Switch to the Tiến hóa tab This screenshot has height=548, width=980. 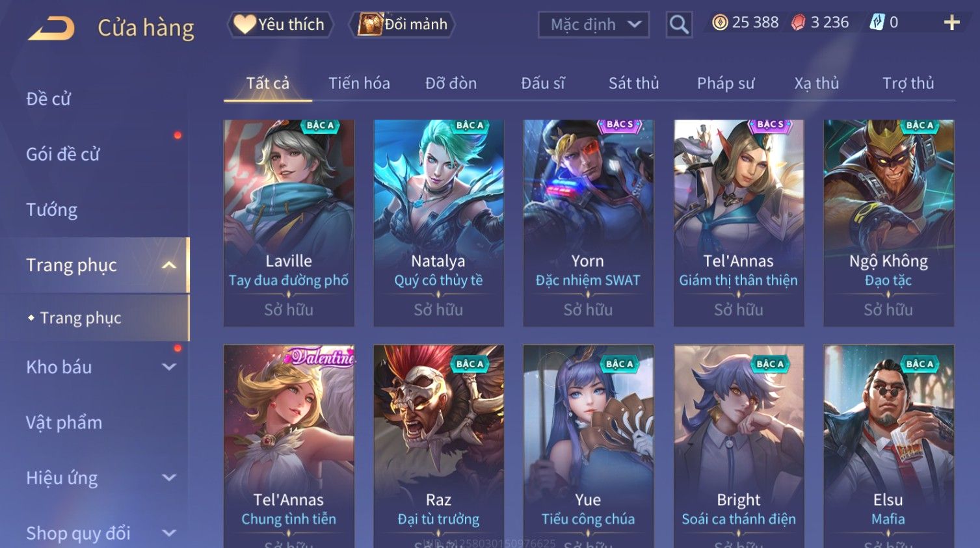tap(359, 83)
